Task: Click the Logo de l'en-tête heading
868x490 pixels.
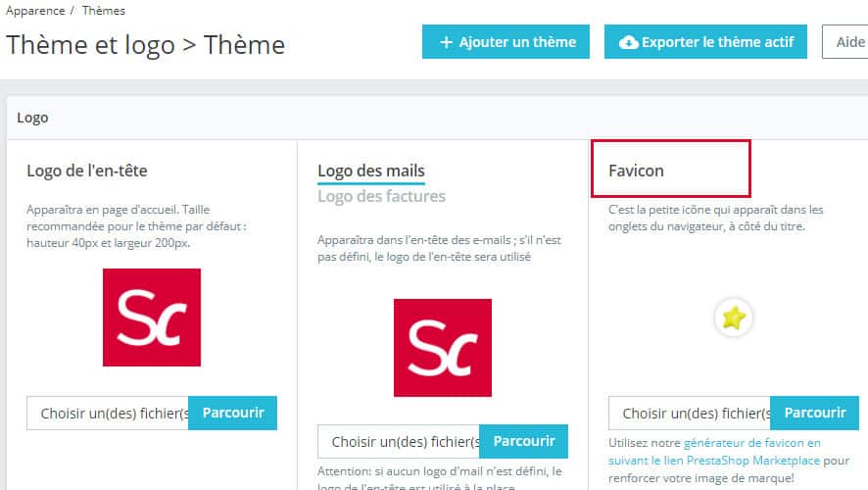Action: (87, 171)
